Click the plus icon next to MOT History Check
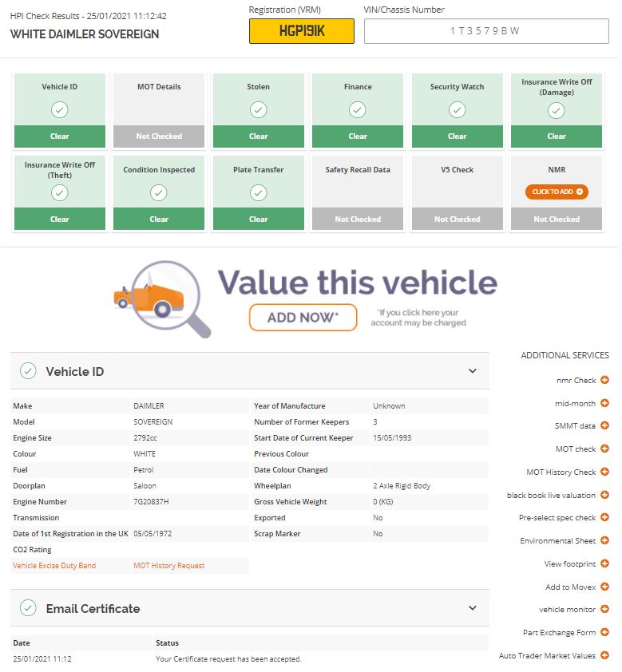The image size is (622, 672). click(604, 472)
